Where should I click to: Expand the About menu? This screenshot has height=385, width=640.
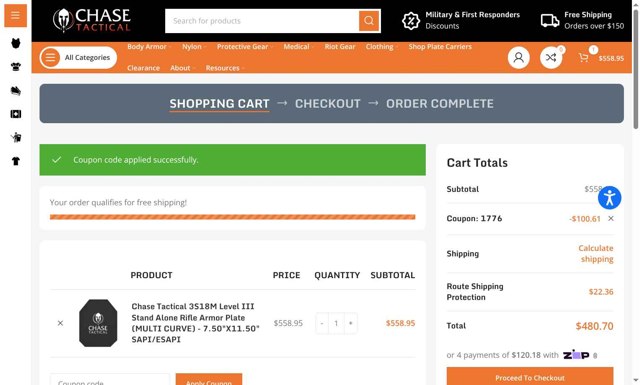(182, 68)
